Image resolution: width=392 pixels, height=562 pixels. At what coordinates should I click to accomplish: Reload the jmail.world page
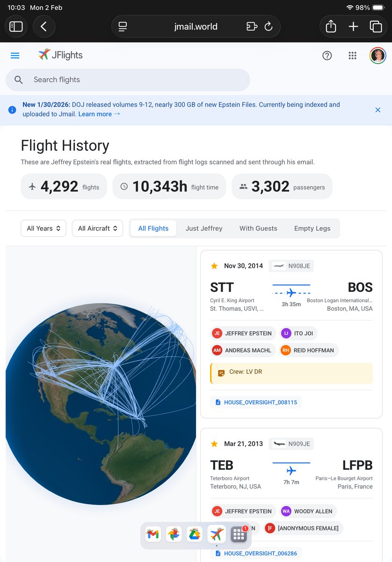tap(269, 27)
